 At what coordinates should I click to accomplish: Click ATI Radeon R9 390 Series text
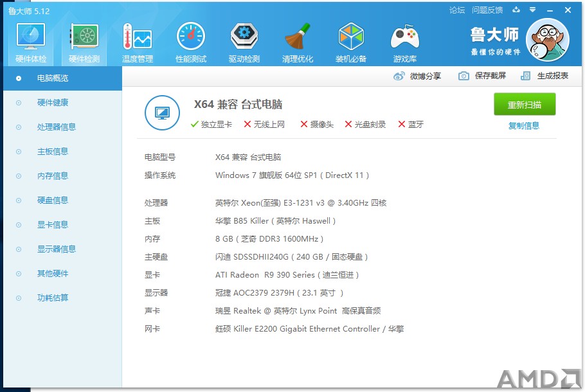287,275
